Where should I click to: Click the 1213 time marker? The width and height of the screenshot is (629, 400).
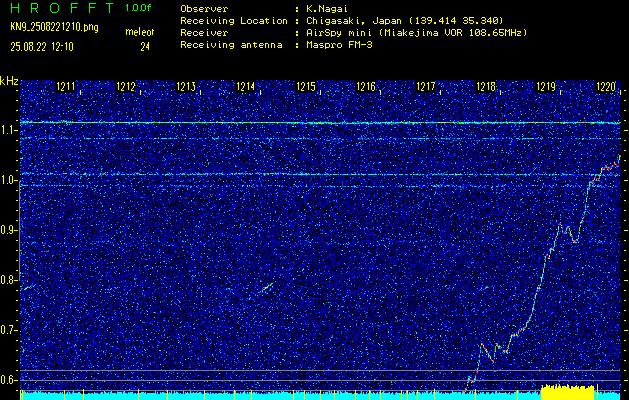(x=186, y=86)
